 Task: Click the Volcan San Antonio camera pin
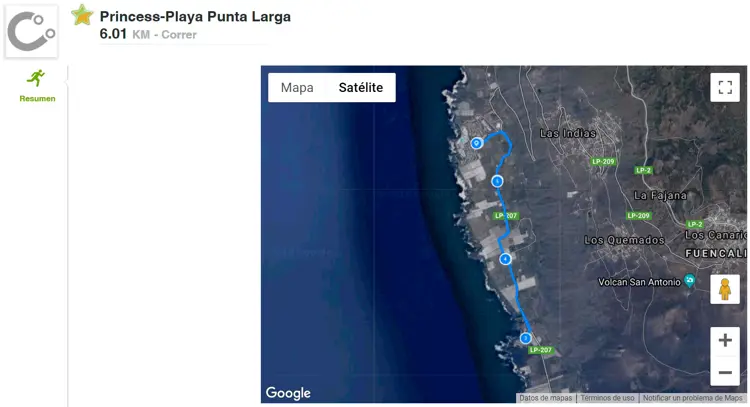(689, 280)
